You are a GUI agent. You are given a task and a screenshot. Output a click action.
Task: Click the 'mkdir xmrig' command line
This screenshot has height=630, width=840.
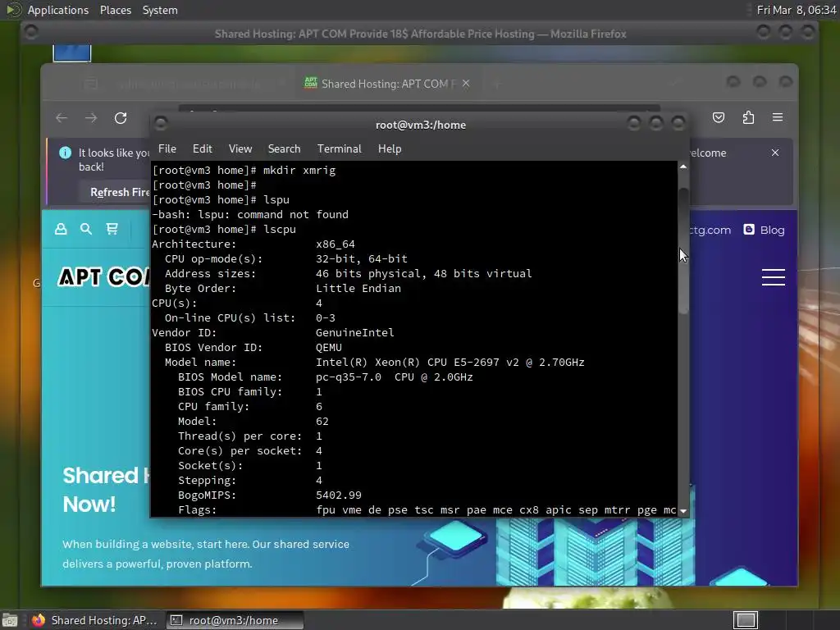pyautogui.click(x=299, y=171)
